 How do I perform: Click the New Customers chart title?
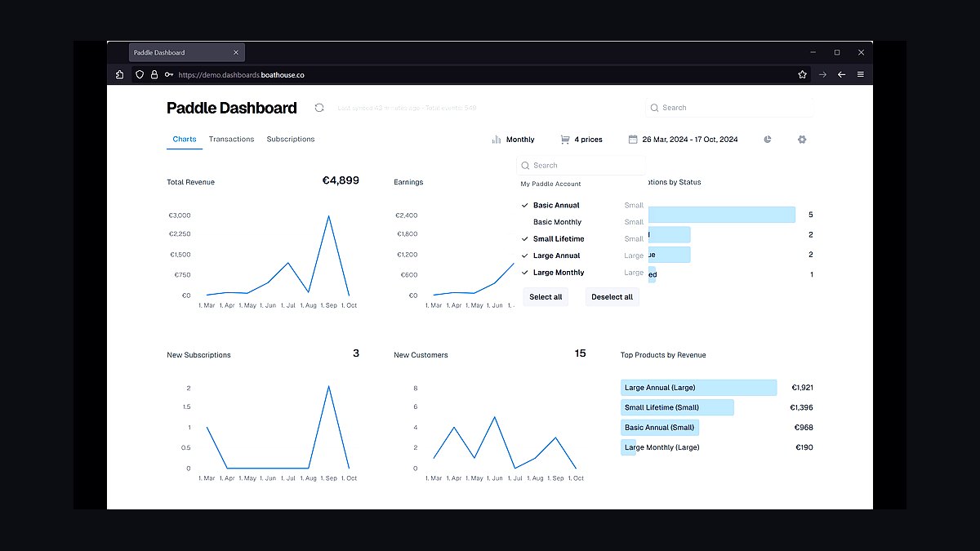421,355
